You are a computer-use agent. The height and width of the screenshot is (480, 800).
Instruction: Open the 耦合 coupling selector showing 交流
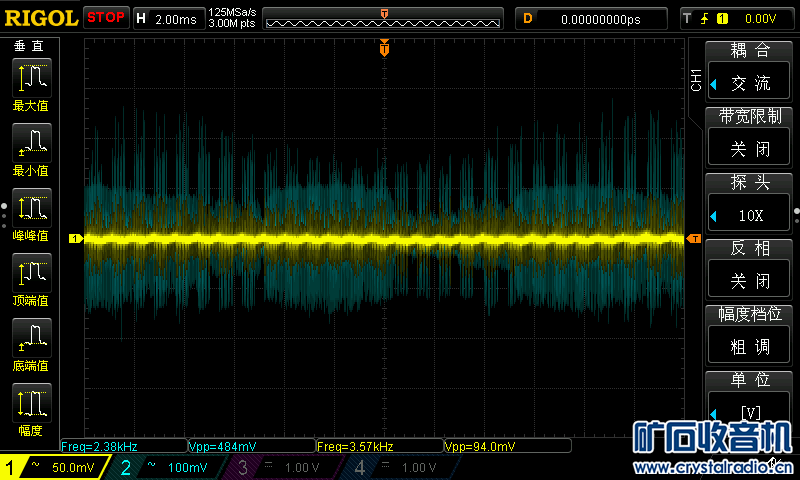click(x=749, y=83)
